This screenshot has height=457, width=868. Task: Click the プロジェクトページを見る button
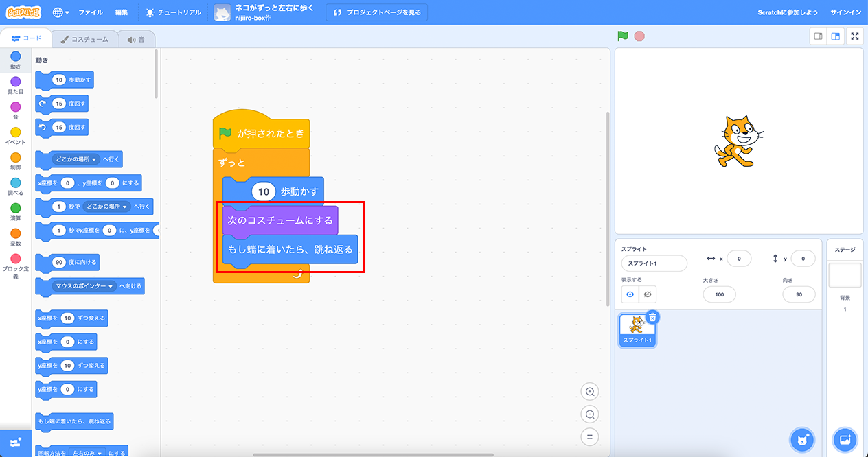[x=376, y=12]
